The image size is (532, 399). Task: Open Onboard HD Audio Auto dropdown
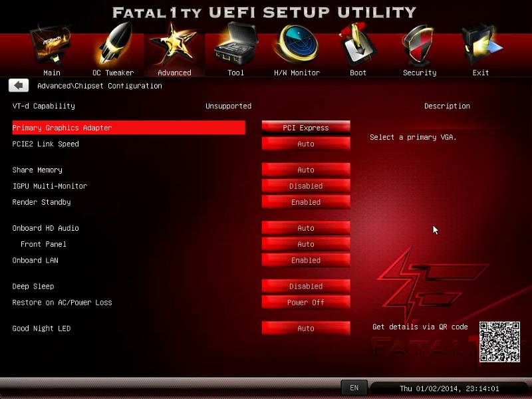(306, 227)
